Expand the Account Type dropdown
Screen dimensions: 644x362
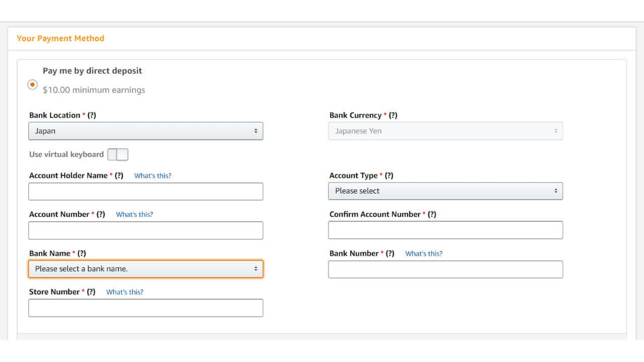pos(445,191)
